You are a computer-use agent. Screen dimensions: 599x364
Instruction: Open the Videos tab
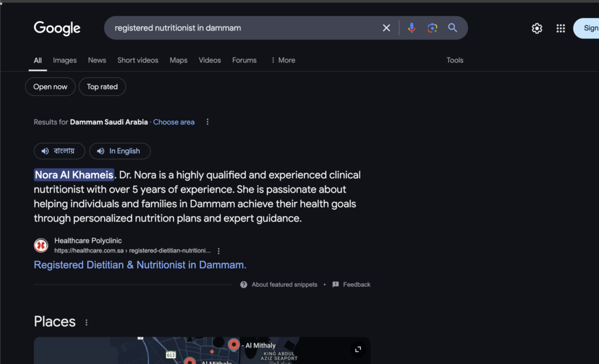tap(210, 60)
